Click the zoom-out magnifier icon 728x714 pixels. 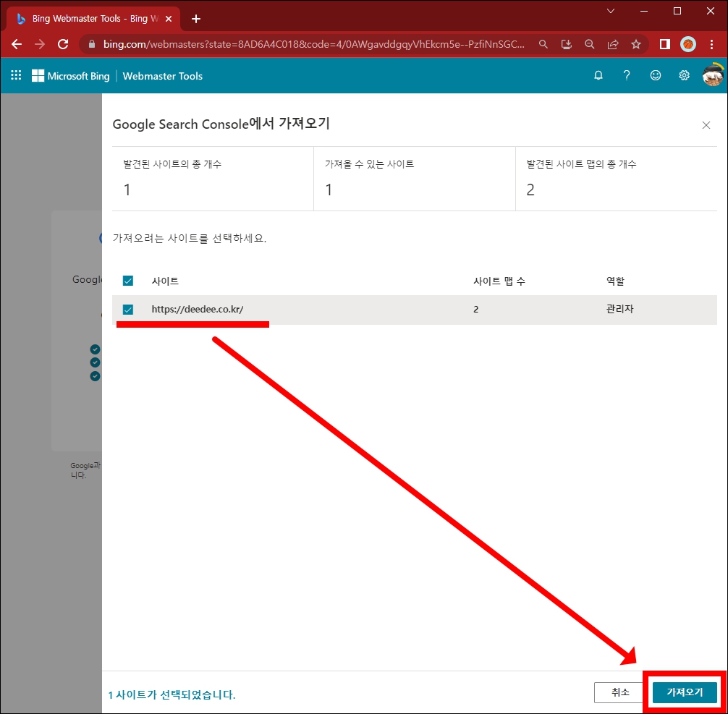pos(590,44)
